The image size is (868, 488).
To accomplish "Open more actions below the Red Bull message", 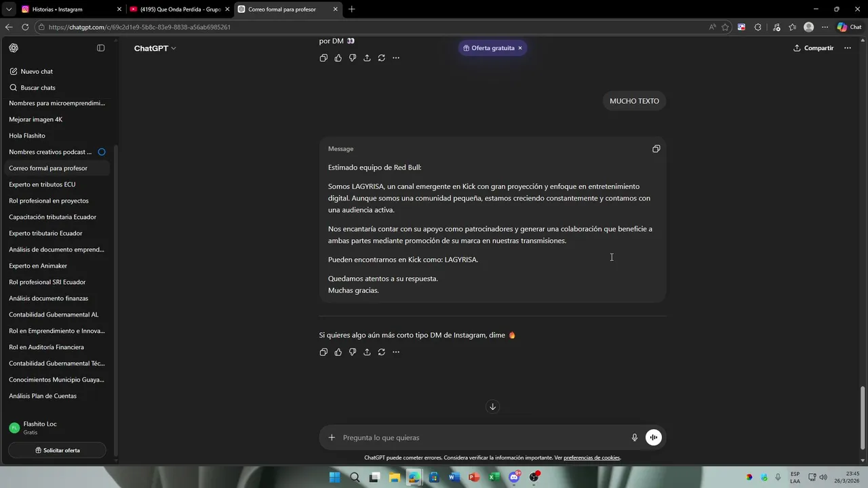I will point(396,352).
